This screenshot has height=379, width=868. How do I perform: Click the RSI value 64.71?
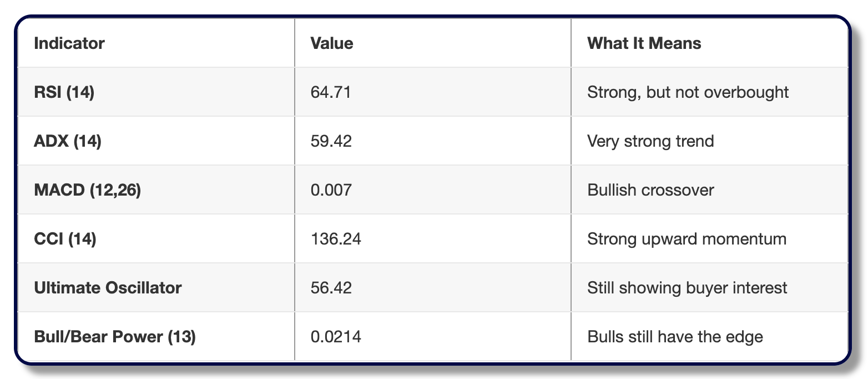[331, 92]
